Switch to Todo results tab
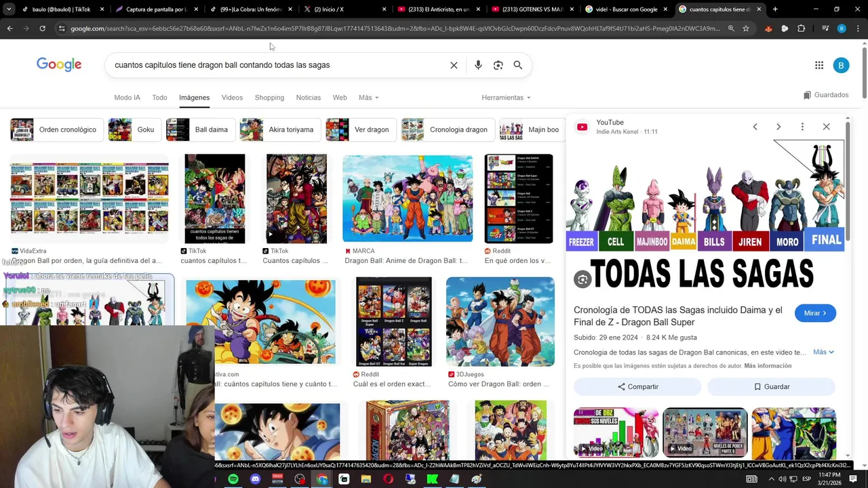This screenshot has height=488, width=868. pos(159,98)
